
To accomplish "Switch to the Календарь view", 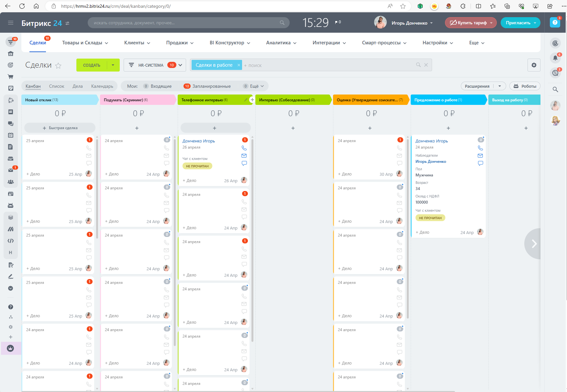I will point(102,86).
